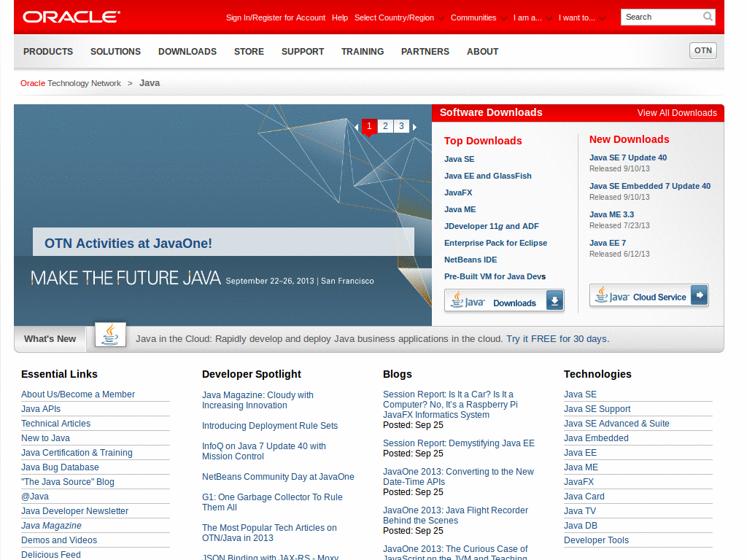747x560 pixels.
Task: Click the search magnifier icon
Action: (x=708, y=17)
